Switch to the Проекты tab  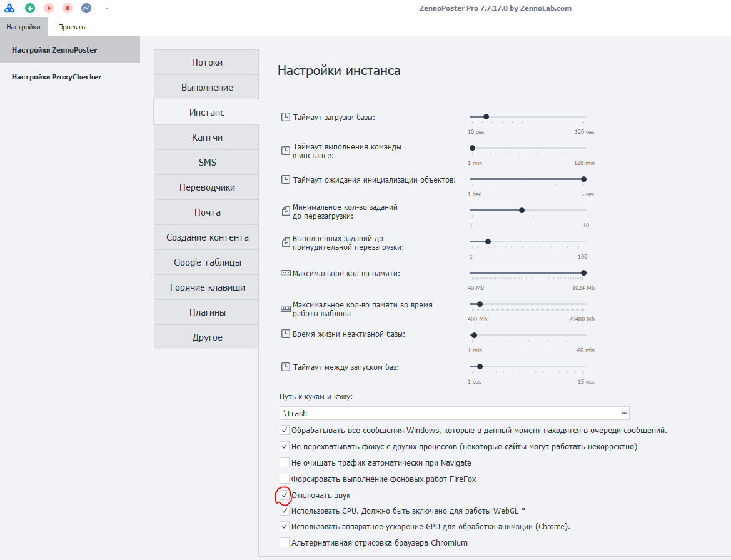[x=73, y=27]
